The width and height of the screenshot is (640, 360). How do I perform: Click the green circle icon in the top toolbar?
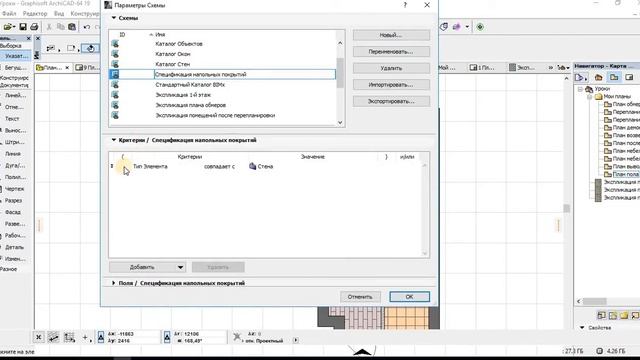click(480, 27)
